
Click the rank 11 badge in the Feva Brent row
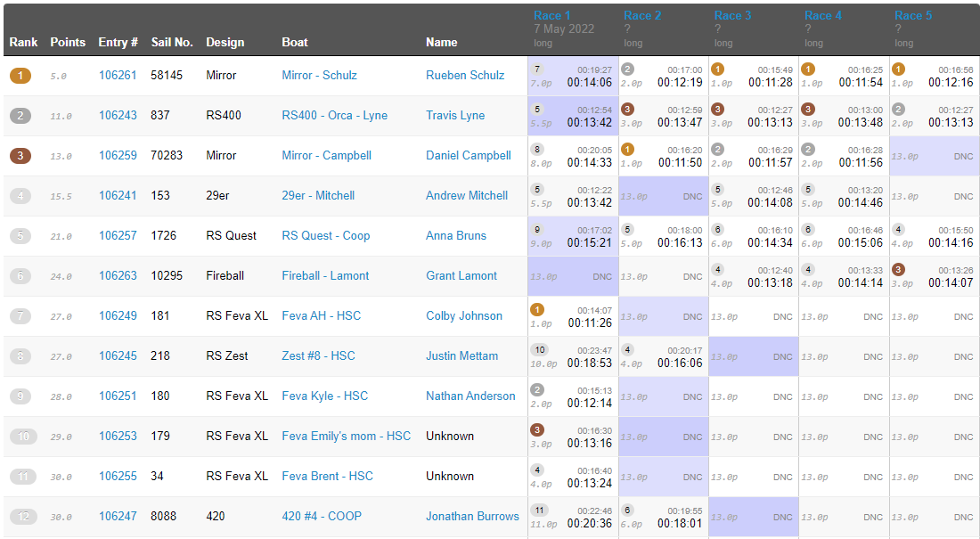(x=23, y=476)
